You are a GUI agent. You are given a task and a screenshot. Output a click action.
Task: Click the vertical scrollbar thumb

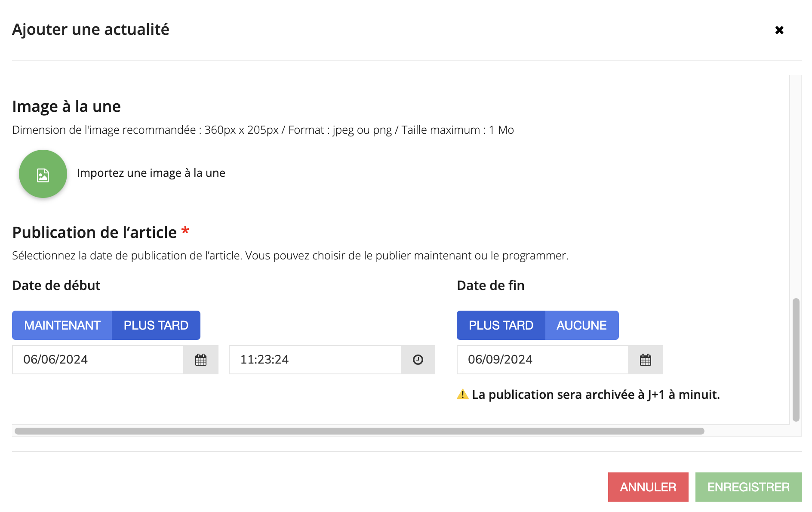coord(796,359)
